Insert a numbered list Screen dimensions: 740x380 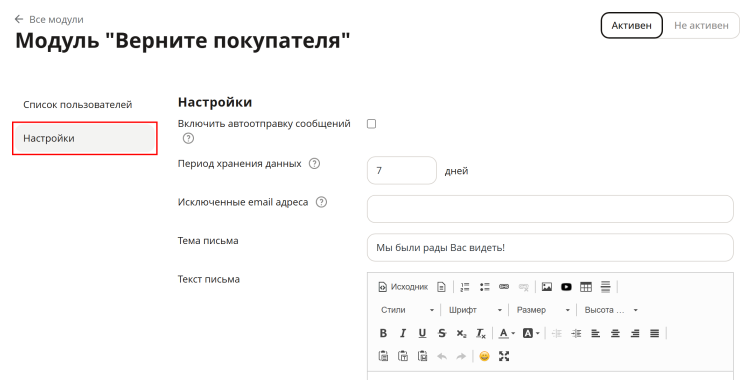pos(465,287)
